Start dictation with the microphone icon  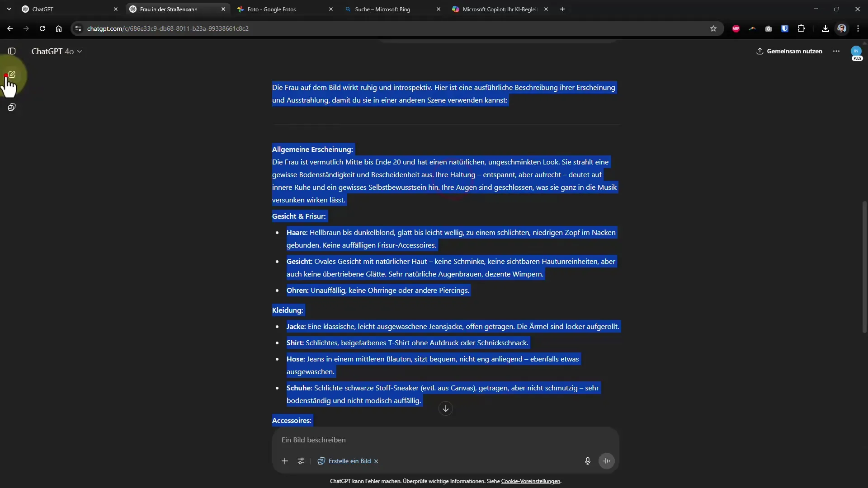click(587, 461)
